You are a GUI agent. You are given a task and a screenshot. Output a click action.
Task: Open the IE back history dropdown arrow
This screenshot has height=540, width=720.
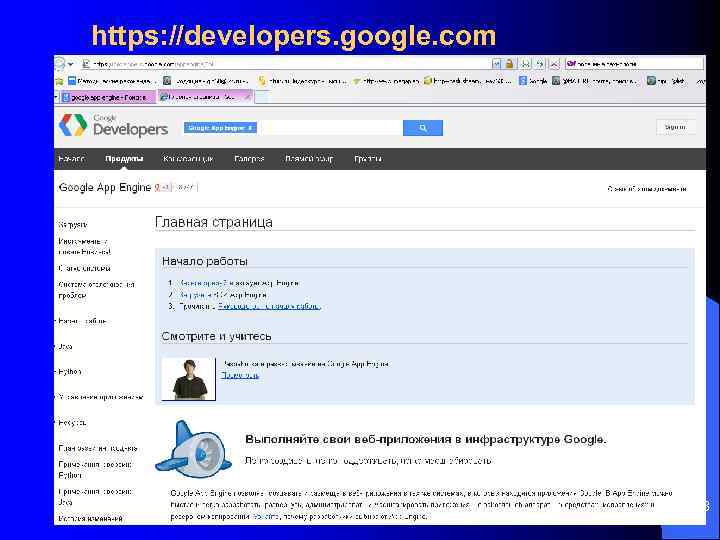coord(71,64)
